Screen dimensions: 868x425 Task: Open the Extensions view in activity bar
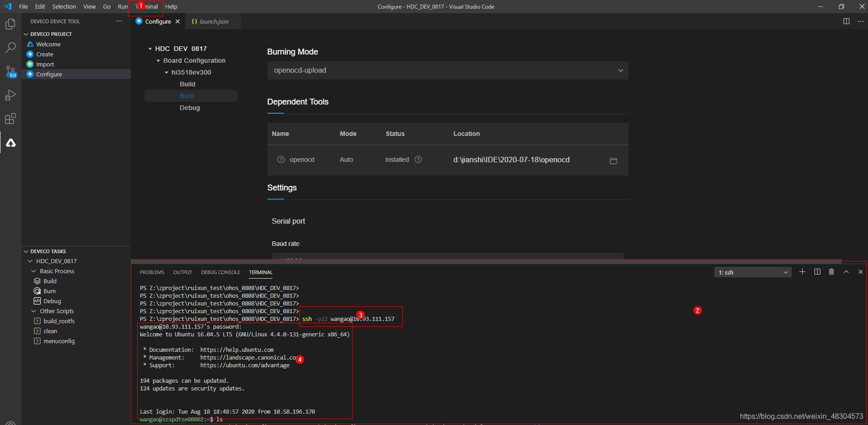click(10, 119)
